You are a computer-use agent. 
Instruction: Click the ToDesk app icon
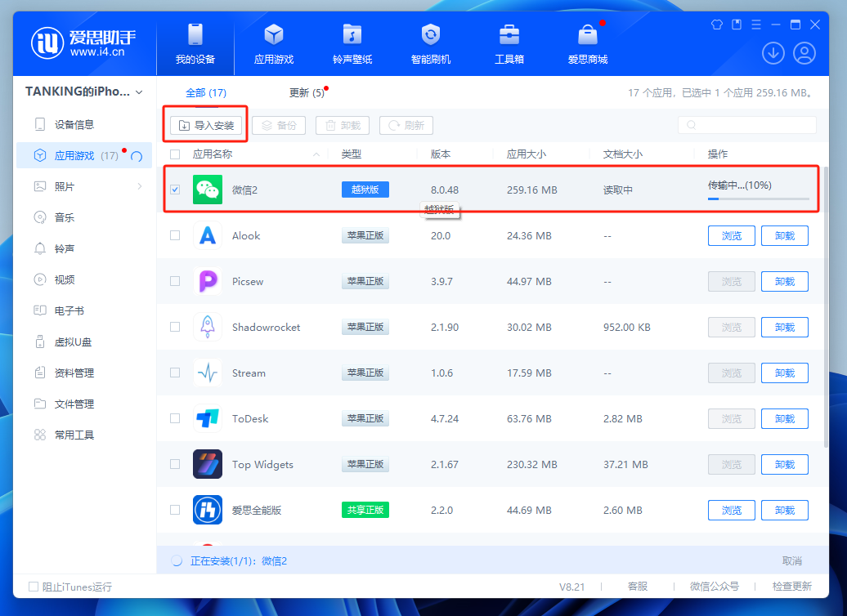point(208,418)
